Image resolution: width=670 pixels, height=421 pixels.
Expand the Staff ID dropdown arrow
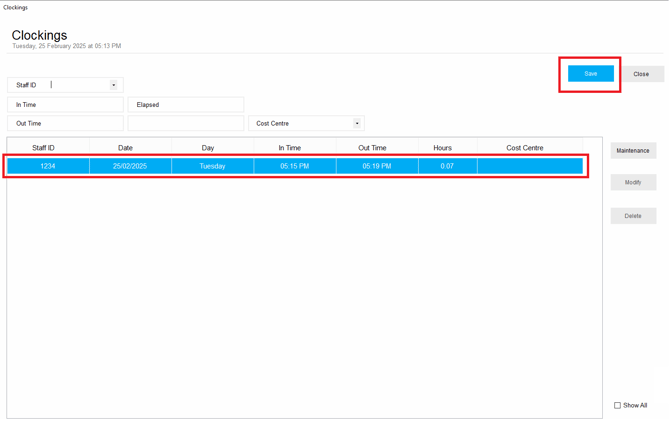[114, 85]
